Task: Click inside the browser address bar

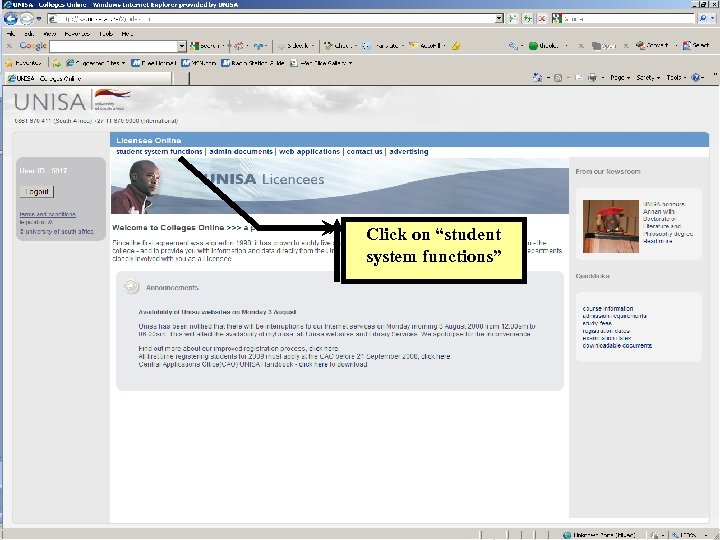Action: pyautogui.click(x=271, y=19)
